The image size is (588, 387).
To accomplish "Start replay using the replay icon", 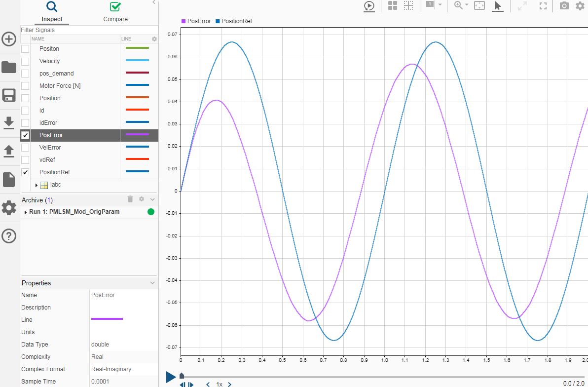I will [x=369, y=6].
